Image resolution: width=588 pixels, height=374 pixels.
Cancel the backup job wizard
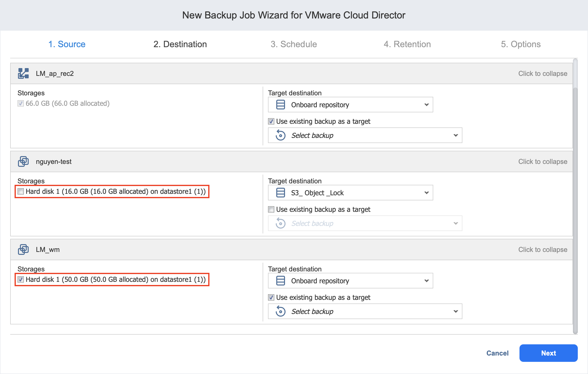(x=497, y=353)
